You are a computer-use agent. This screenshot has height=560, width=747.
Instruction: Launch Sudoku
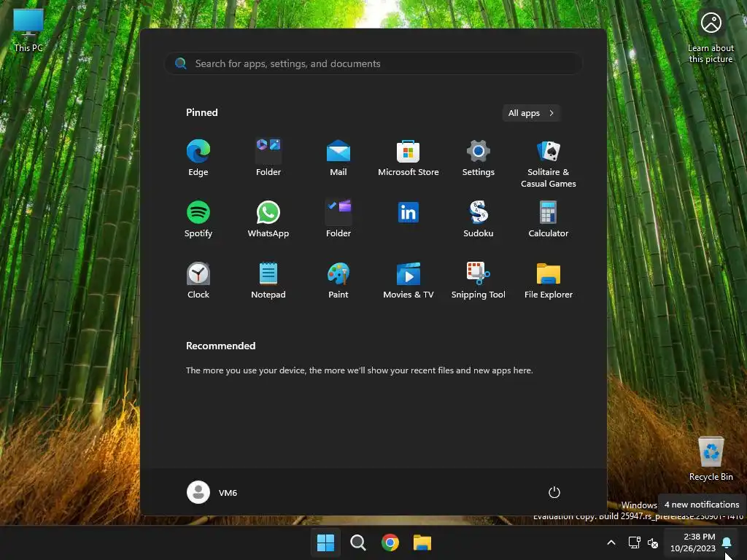click(x=479, y=219)
